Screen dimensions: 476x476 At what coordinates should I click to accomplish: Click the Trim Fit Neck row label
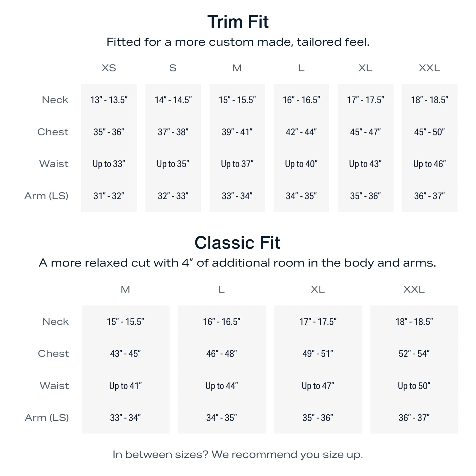[x=55, y=100]
